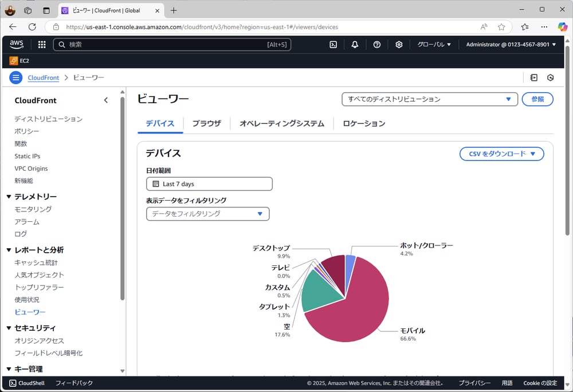Click the browser back arrow
Viewport: 573px width, 392px height.
[13, 27]
